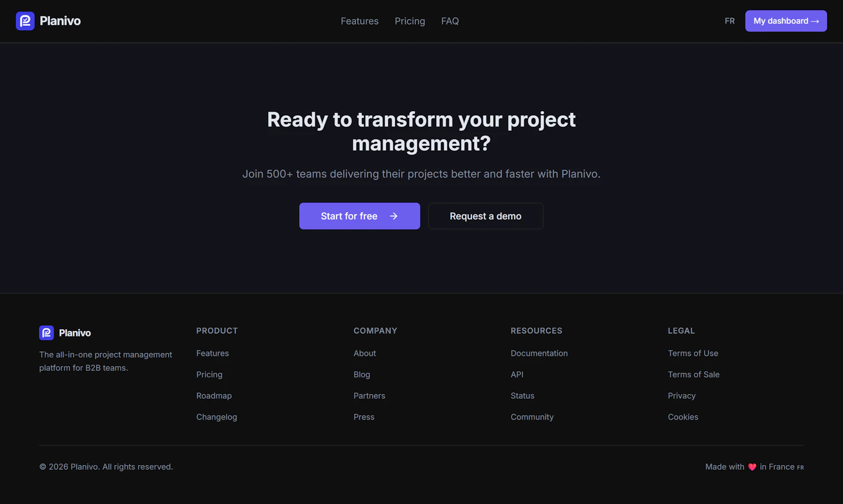Open the Partners footer link
843x504 pixels.
tap(369, 396)
